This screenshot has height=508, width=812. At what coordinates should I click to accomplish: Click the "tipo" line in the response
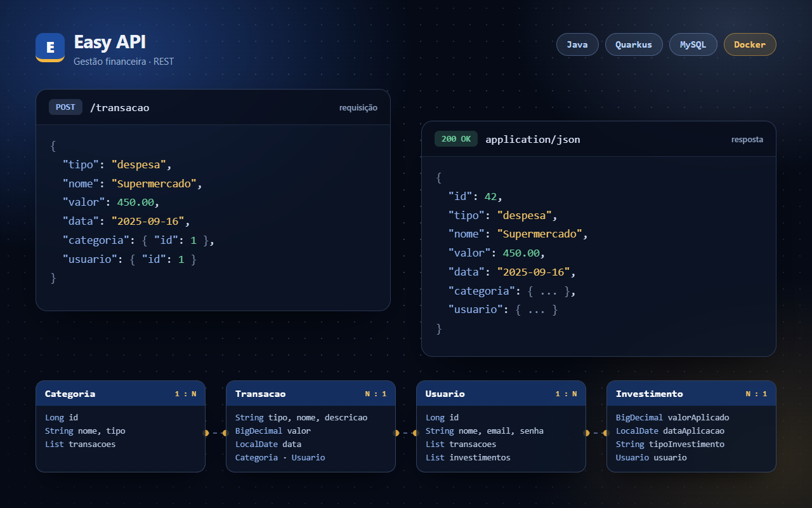tap(503, 215)
